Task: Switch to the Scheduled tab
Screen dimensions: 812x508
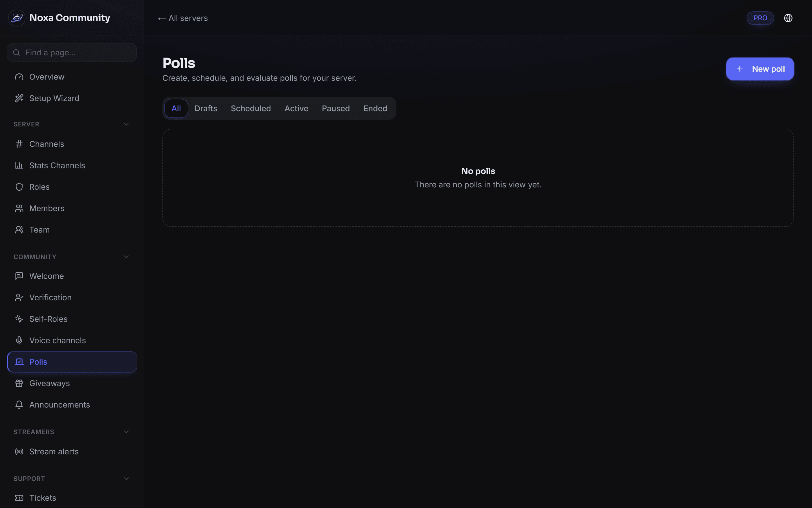Action: (x=251, y=109)
